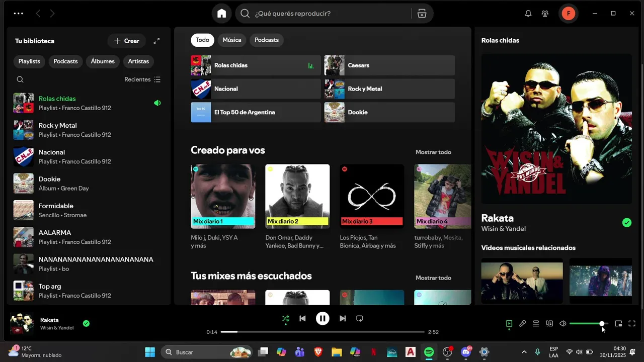Open Rolas chidas title in right panel
This screenshot has height=362, width=644.
(x=500, y=40)
